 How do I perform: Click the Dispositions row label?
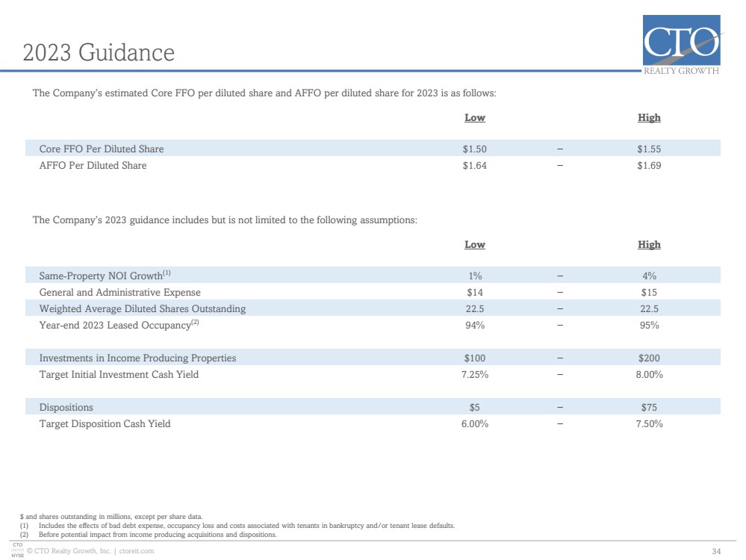coord(66,407)
